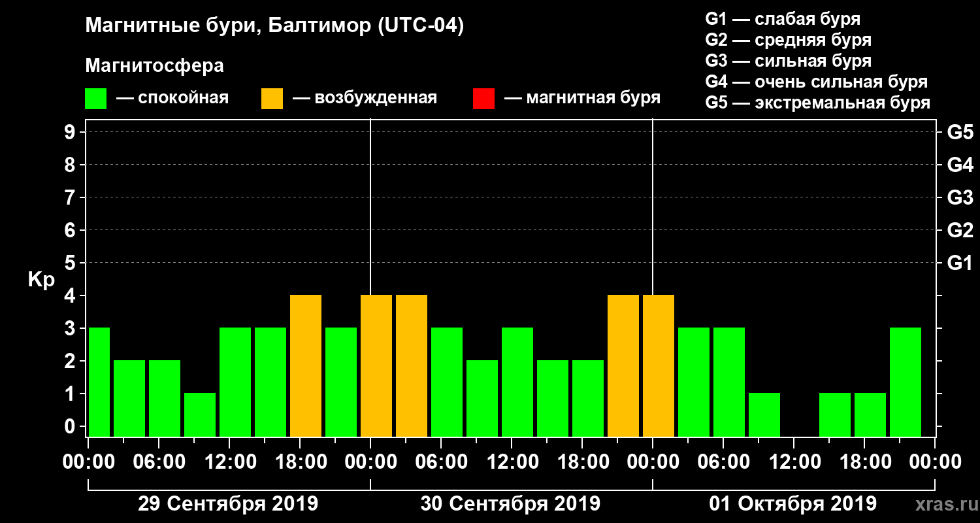Click the first green Kp 3 bar at 00:00 29 Сентября
This screenshot has width=980, height=523.
click(99, 382)
